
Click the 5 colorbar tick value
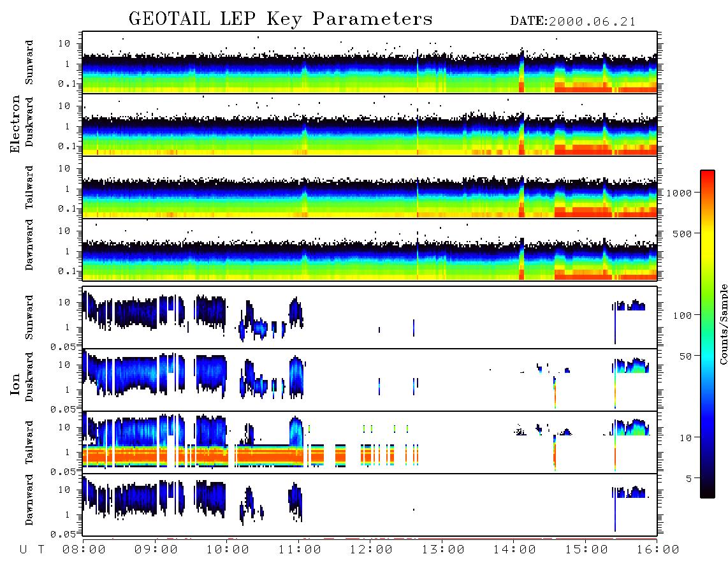coord(689,478)
